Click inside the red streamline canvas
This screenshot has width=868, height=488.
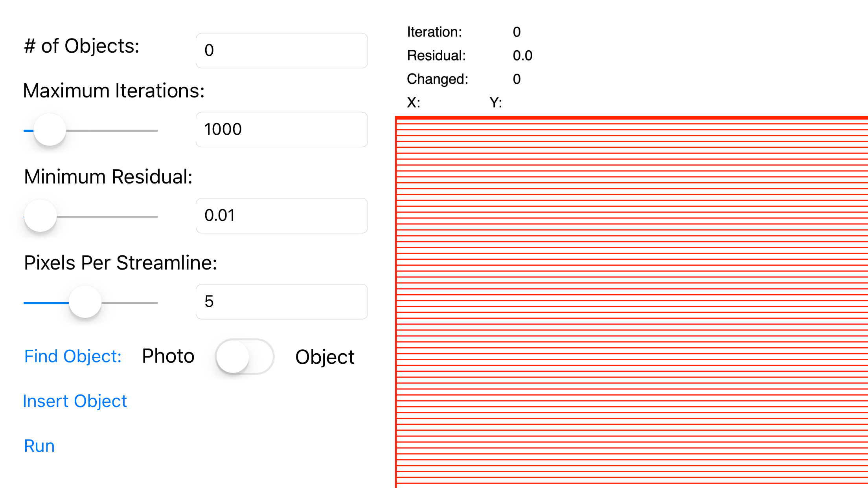pos(629,303)
